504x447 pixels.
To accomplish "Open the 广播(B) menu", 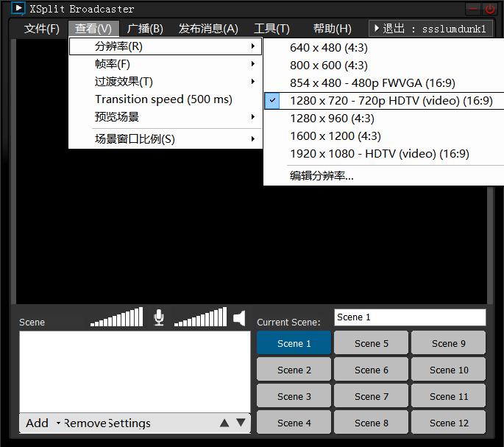I will pos(145,29).
